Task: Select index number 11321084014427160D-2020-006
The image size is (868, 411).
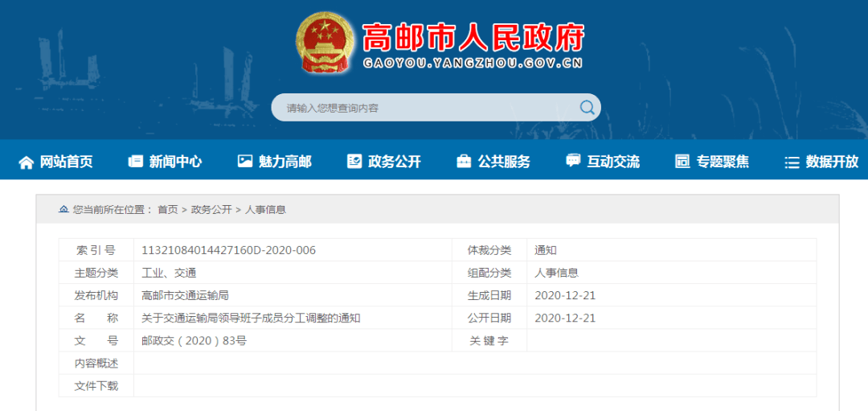Action: pos(228,250)
